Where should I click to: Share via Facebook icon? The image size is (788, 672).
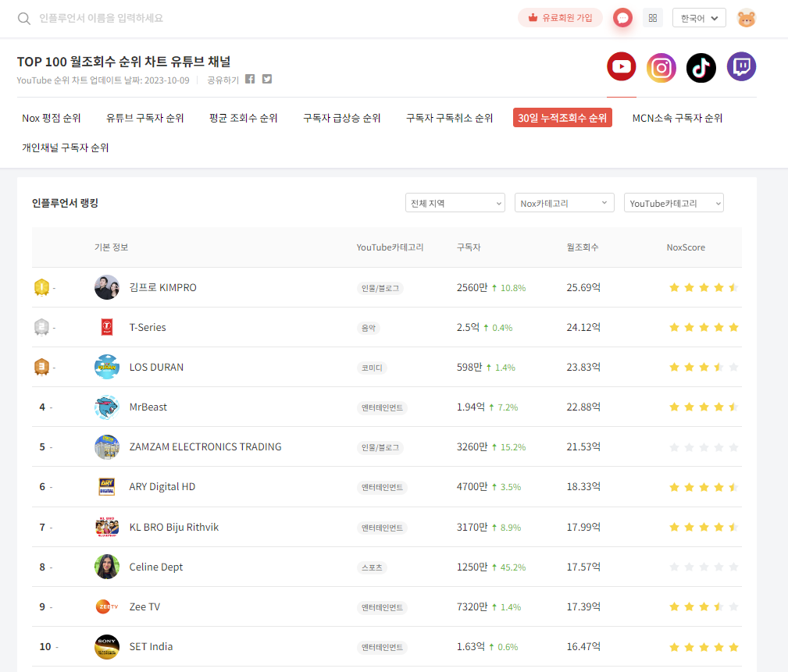point(250,79)
